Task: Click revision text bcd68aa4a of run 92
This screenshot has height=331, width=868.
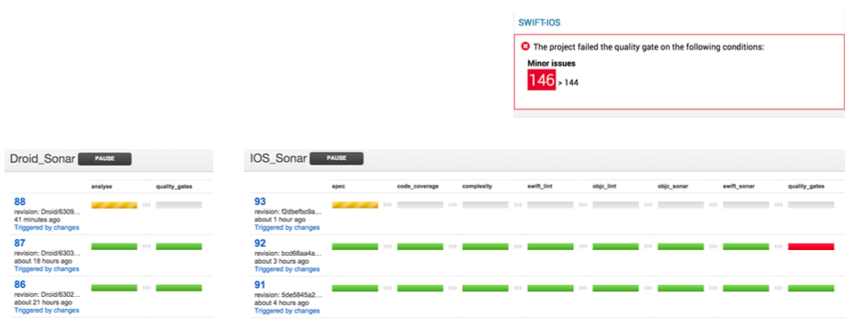Action: point(287,253)
